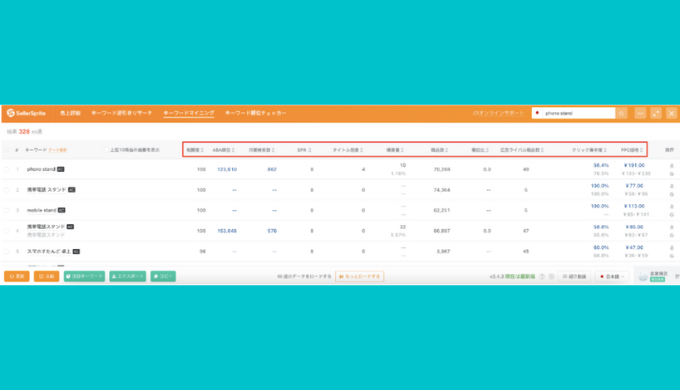This screenshot has width=680, height=390.
Task: Click the Amazon icon in first row actions
Action: click(x=671, y=165)
